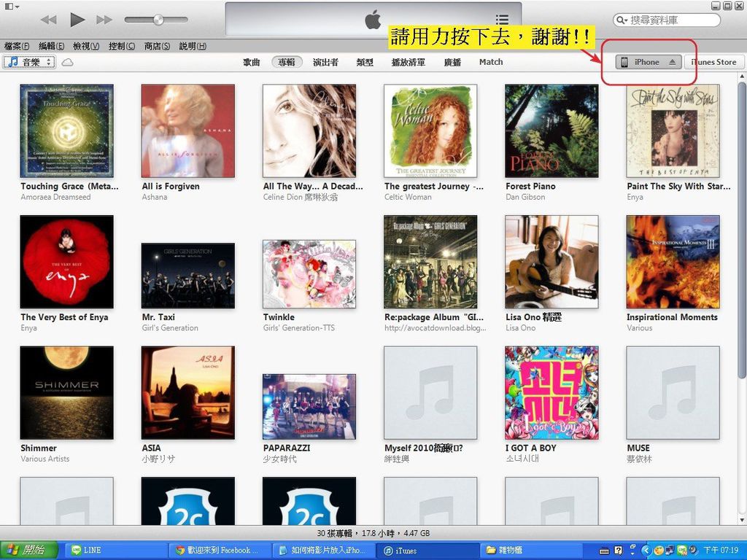Switch to the Match tab
747x560 pixels.
491,62
